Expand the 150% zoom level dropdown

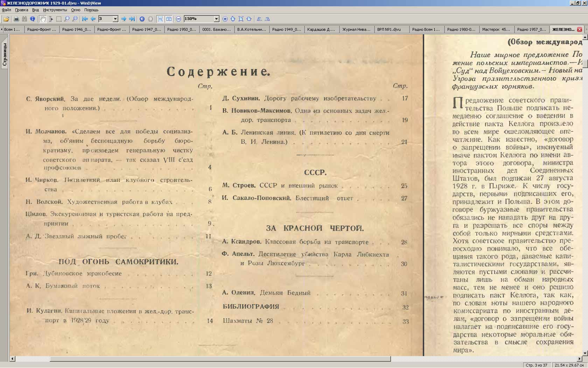click(216, 19)
